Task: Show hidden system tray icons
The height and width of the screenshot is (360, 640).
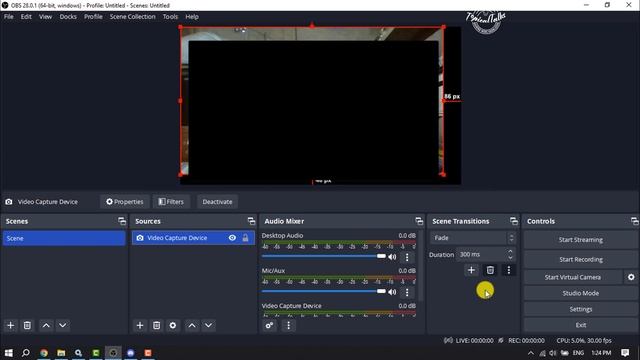Action: (x=531, y=353)
